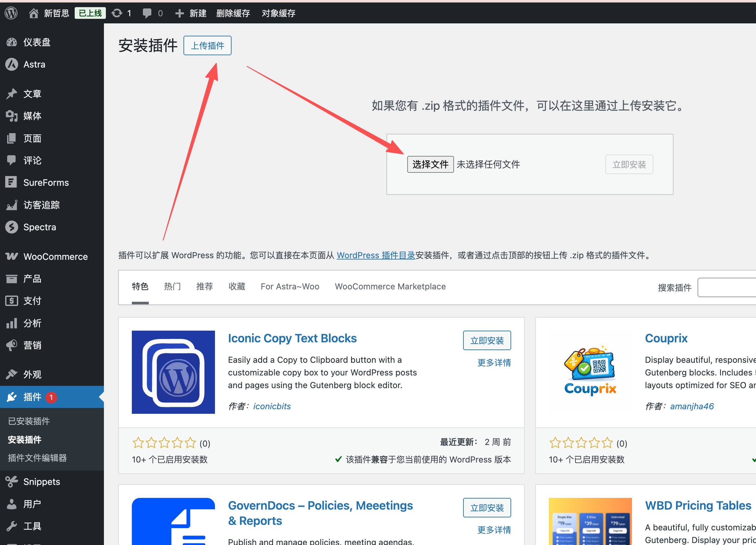Switch to WooCommerce Marketplace tab

[390, 286]
